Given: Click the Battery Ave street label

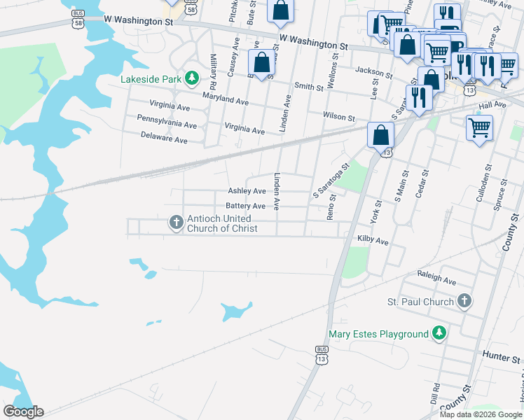Looking at the screenshot, I should pos(246,206).
